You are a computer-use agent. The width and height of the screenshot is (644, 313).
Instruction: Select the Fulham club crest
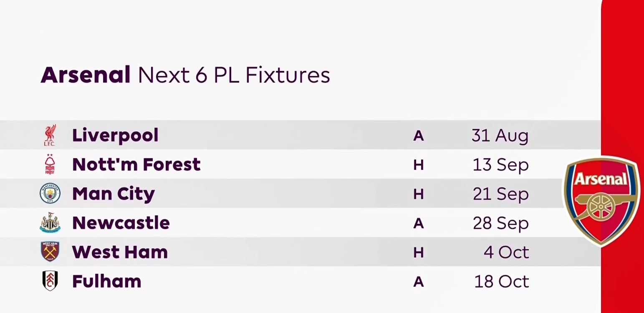tap(50, 281)
